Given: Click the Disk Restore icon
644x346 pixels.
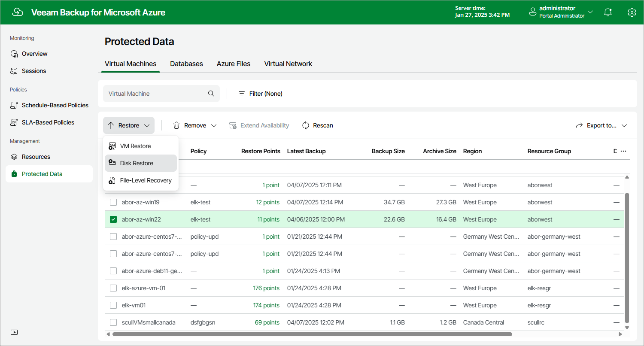Looking at the screenshot, I should (x=112, y=163).
